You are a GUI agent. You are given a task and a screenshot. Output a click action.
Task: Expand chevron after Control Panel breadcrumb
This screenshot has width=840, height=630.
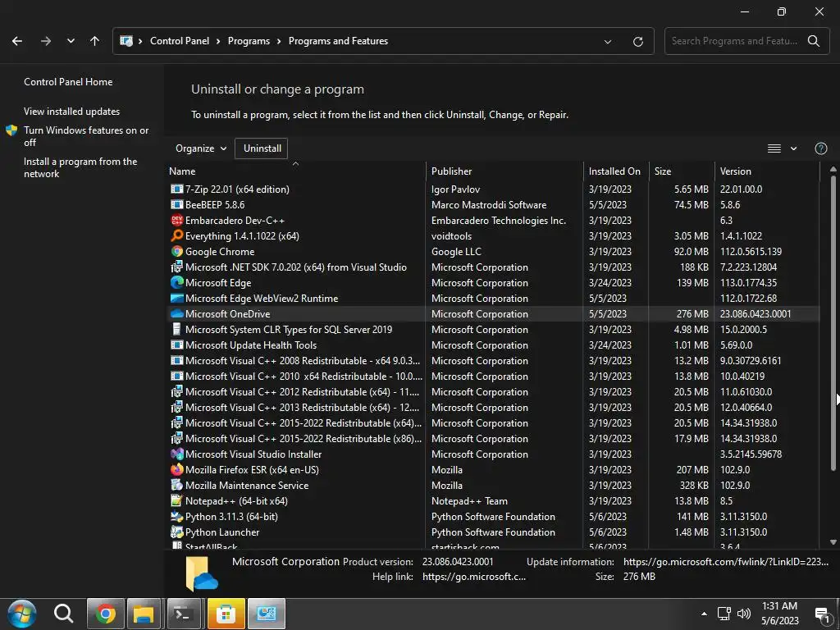[218, 41]
